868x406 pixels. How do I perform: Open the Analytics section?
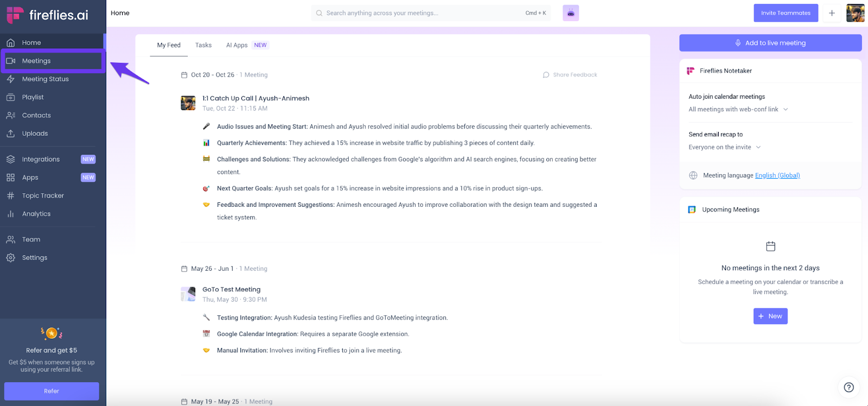52,214
